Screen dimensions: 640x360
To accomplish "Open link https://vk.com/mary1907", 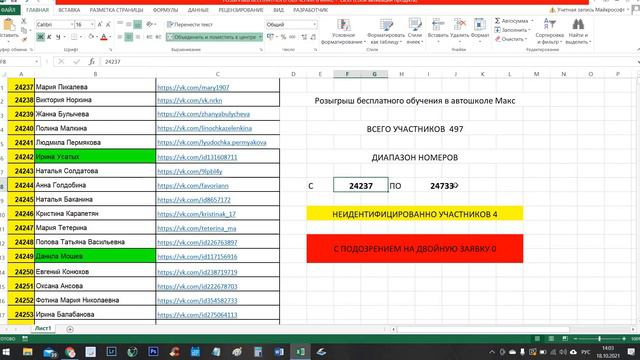I will [193, 87].
